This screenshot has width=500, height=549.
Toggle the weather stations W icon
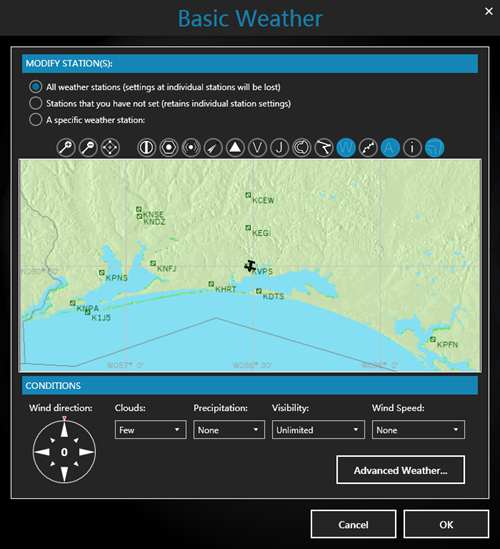[x=346, y=147]
